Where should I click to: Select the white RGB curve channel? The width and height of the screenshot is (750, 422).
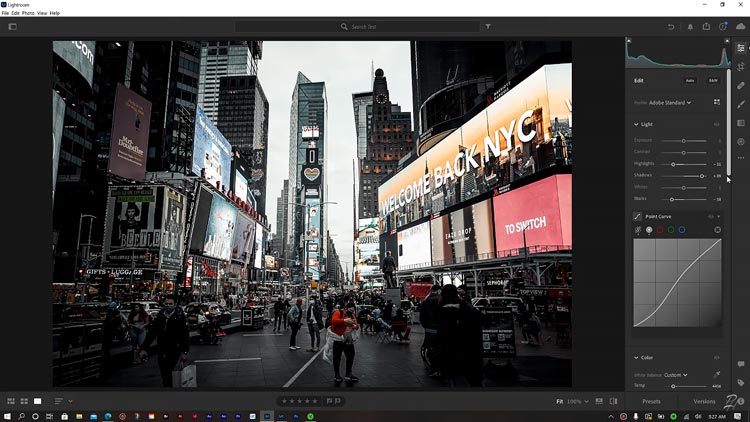649,230
